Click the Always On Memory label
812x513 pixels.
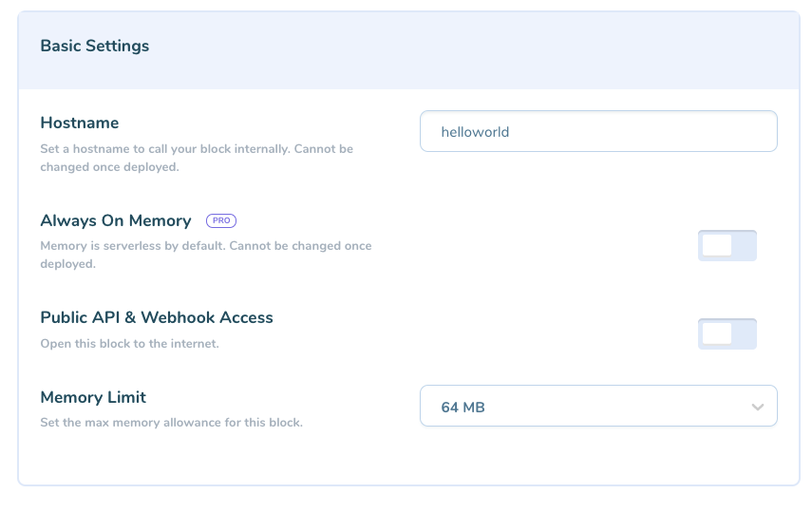tap(116, 220)
